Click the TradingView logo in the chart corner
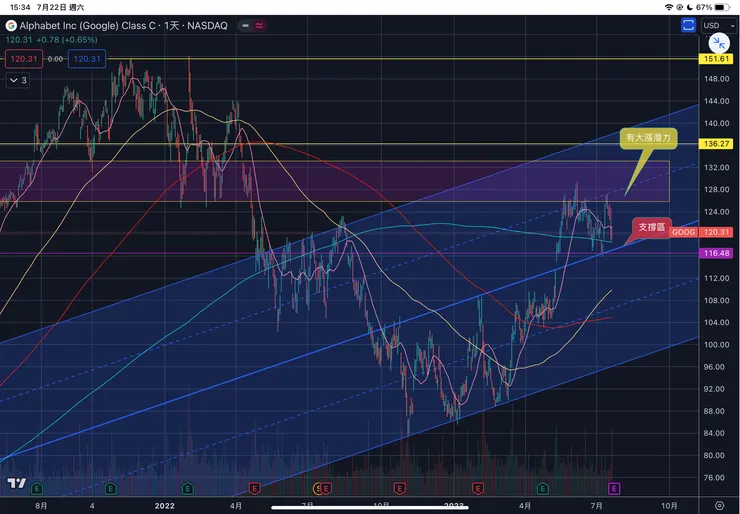 point(17,483)
